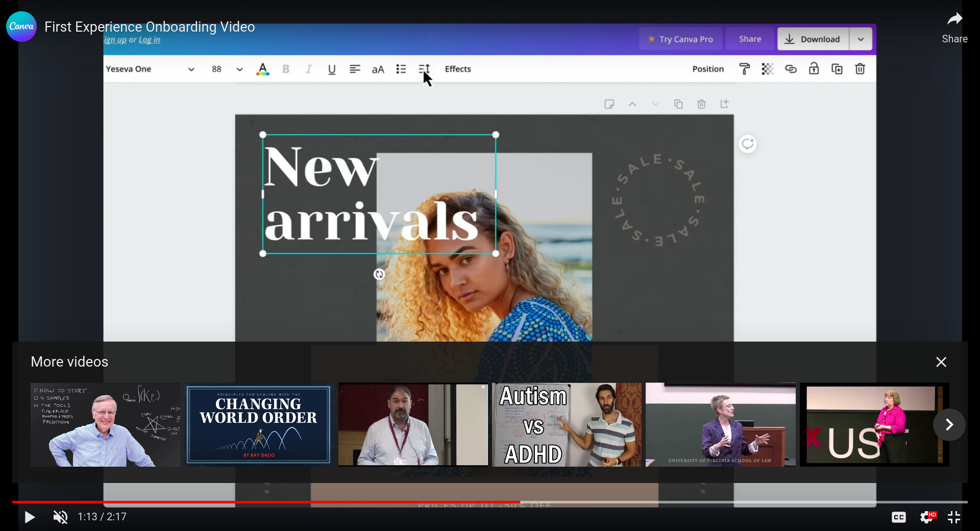Exit full screen mode
This screenshot has width=980, height=531.
click(954, 517)
